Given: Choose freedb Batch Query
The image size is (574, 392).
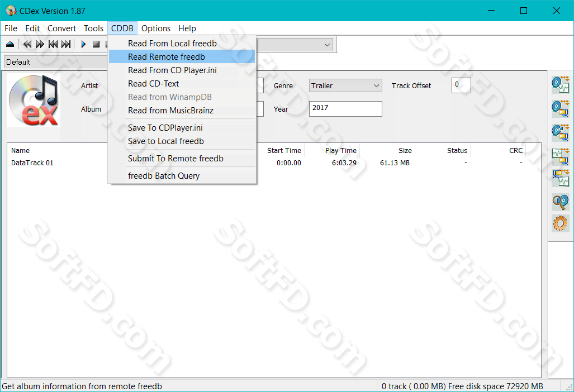Looking at the screenshot, I should (x=182, y=176).
